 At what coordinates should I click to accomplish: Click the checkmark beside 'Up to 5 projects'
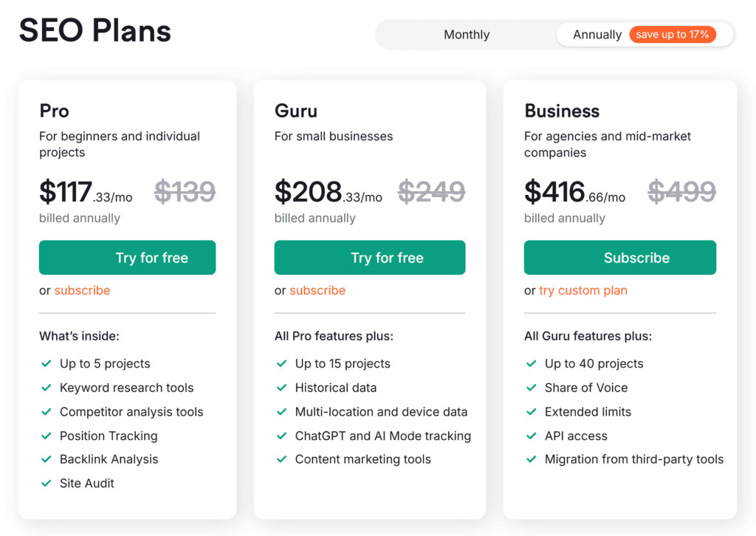[46, 363]
